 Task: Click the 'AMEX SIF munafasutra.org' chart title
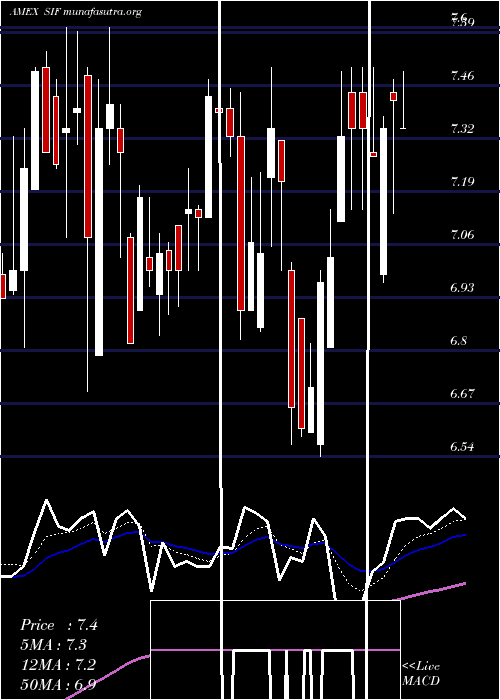pos(75,12)
